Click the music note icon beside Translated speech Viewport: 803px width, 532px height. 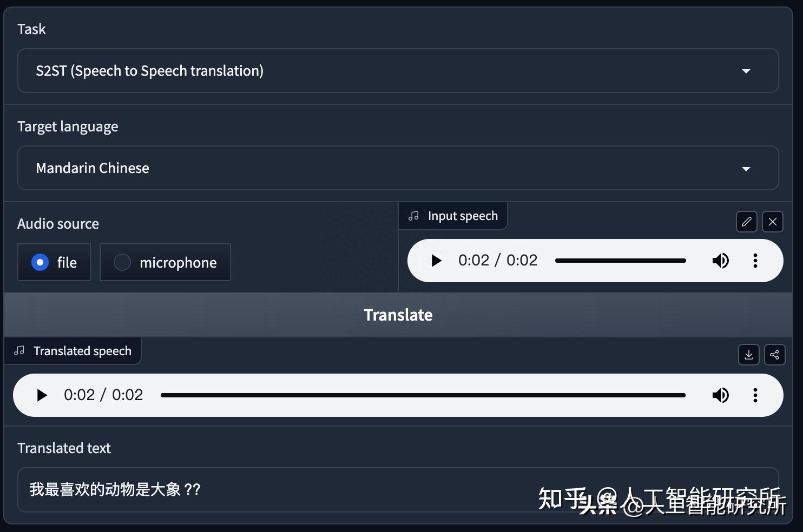pyautogui.click(x=19, y=351)
